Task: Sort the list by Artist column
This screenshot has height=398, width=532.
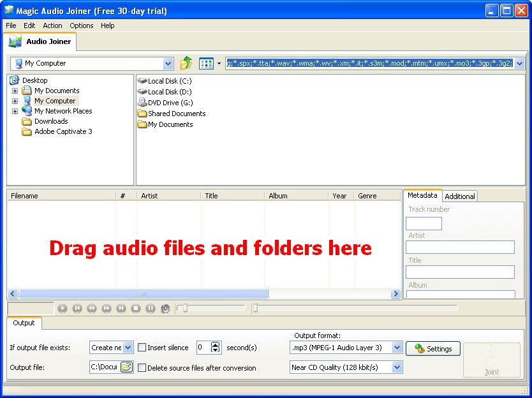Action: coord(168,196)
